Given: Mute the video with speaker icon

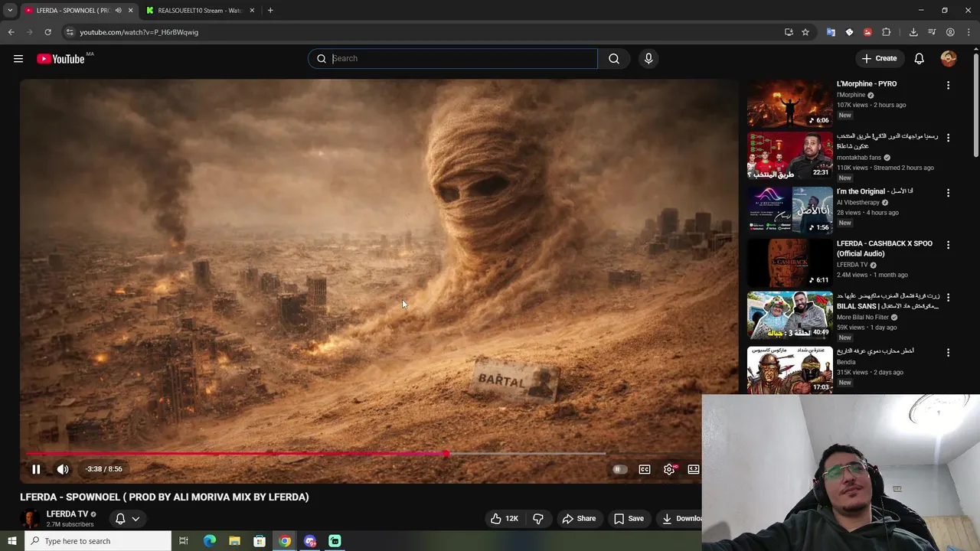Looking at the screenshot, I should point(63,469).
